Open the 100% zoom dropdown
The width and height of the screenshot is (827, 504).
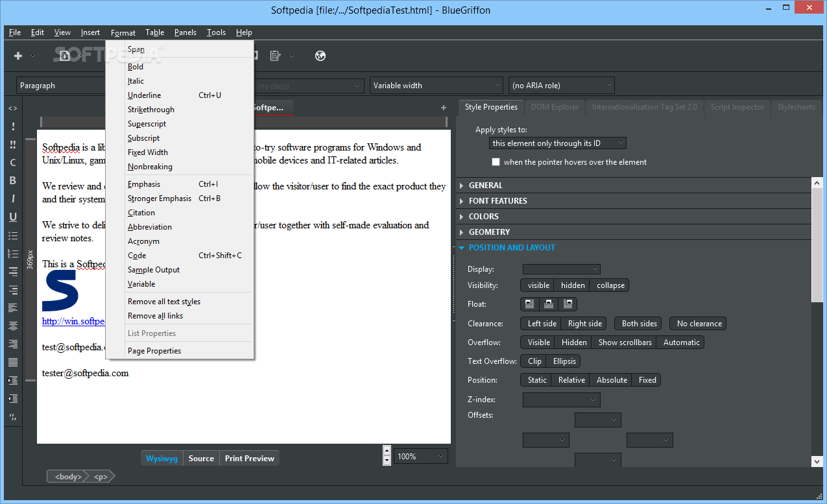click(421, 457)
